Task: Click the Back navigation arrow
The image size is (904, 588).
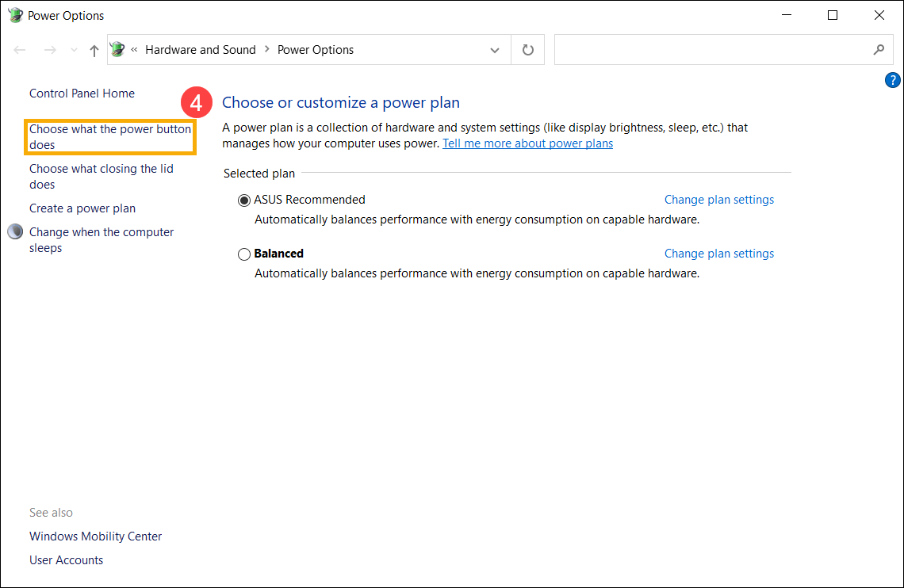Action: pos(20,50)
